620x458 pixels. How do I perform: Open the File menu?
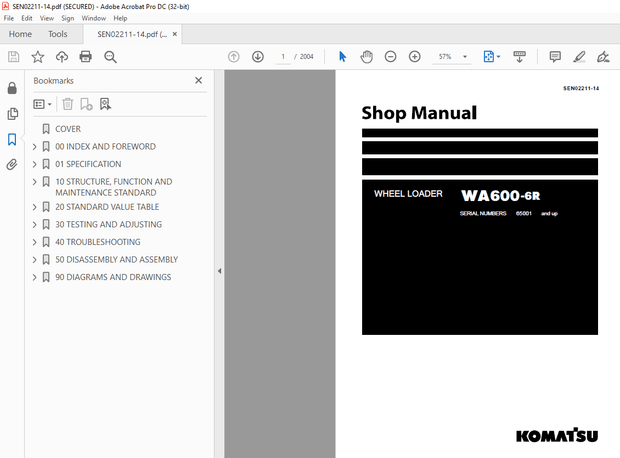click(9, 18)
